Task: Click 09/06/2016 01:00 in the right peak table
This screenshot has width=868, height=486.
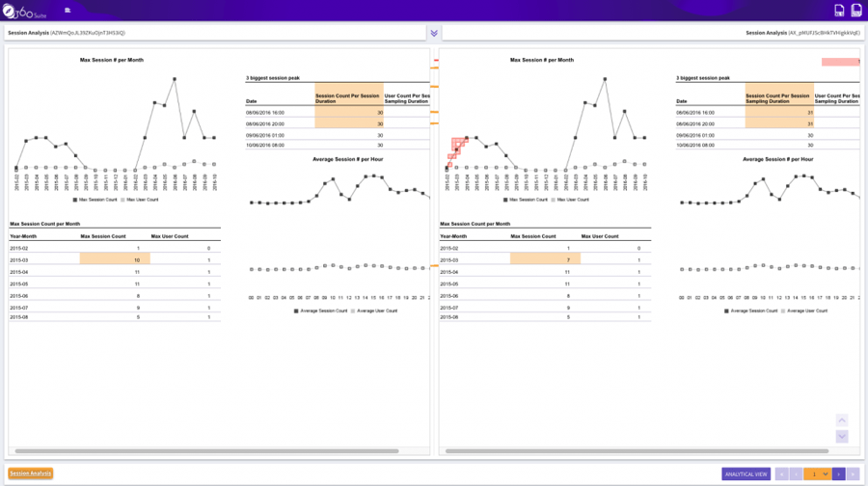Action: point(695,135)
